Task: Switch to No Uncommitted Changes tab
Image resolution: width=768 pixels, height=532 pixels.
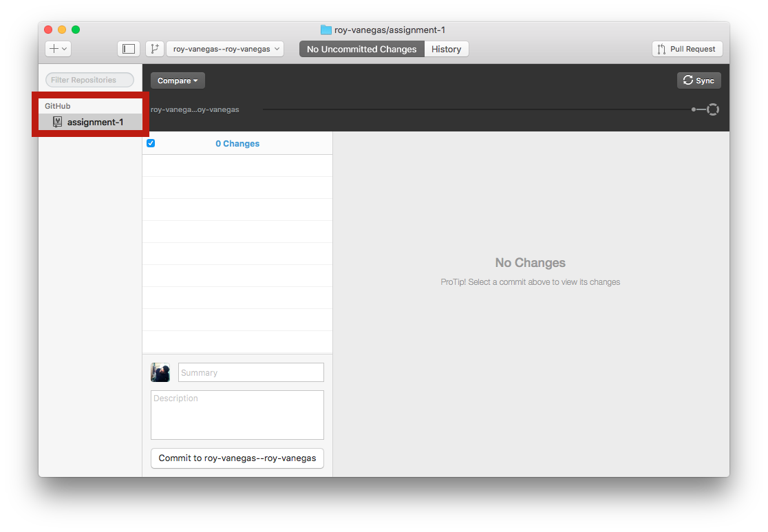Action: coord(361,49)
